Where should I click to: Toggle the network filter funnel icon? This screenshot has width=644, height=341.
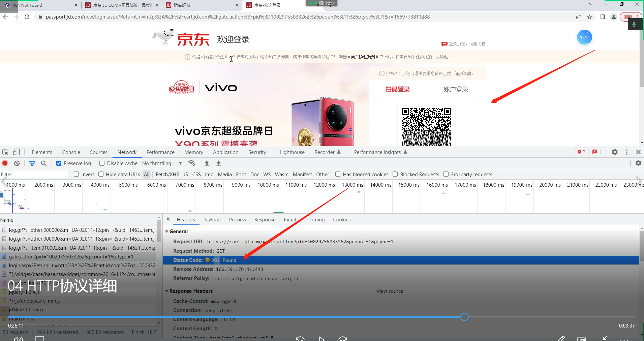tap(32, 163)
